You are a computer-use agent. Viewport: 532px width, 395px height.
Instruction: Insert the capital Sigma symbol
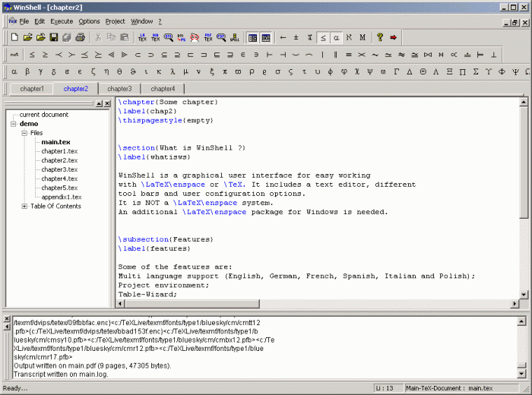click(x=476, y=71)
